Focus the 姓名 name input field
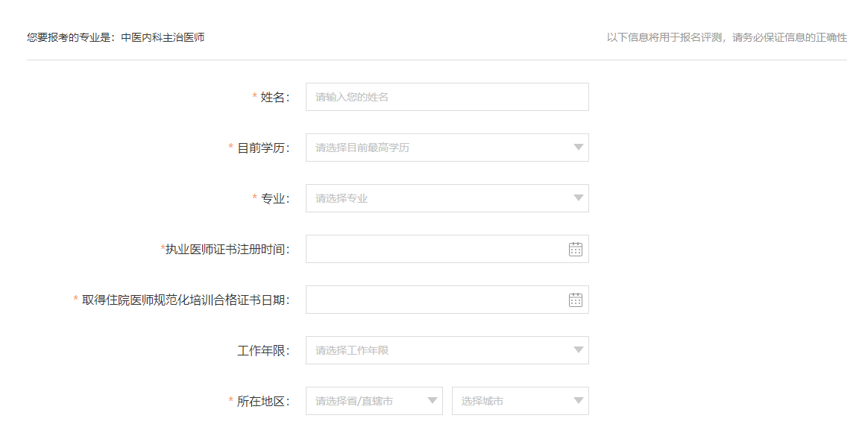 tap(447, 97)
